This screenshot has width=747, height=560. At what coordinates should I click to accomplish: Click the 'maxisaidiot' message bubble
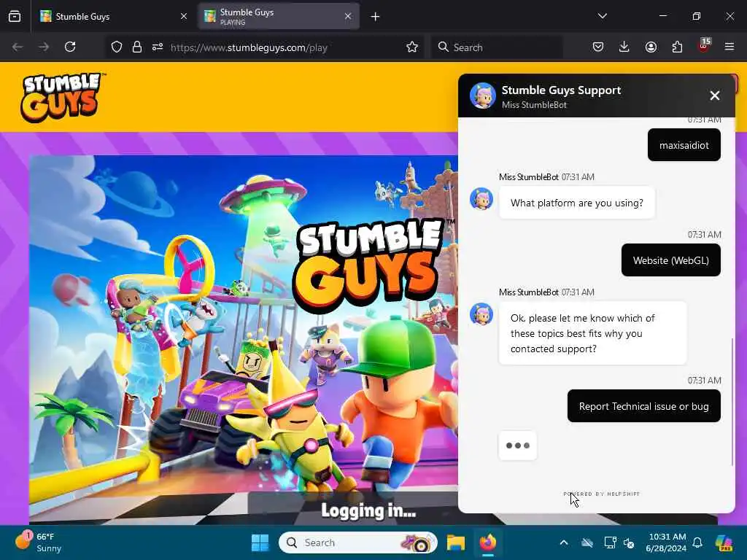[684, 145]
